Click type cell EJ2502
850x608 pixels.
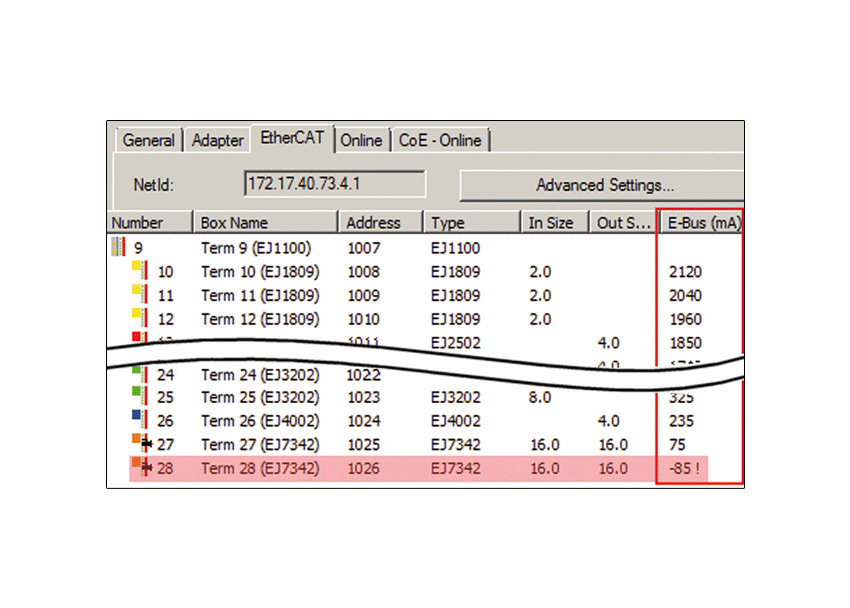(x=455, y=344)
